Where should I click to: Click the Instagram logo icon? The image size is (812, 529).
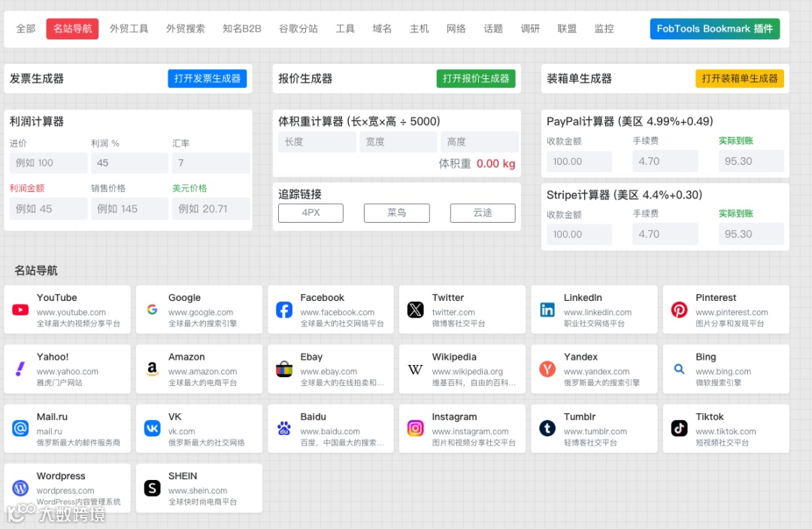pyautogui.click(x=415, y=428)
